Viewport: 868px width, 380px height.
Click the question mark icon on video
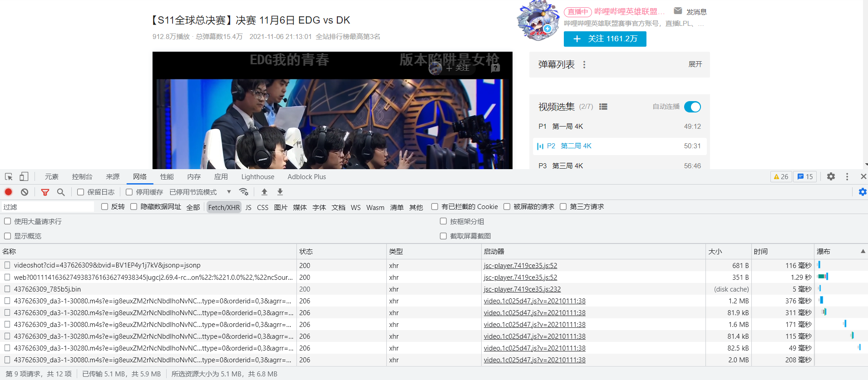(x=496, y=68)
